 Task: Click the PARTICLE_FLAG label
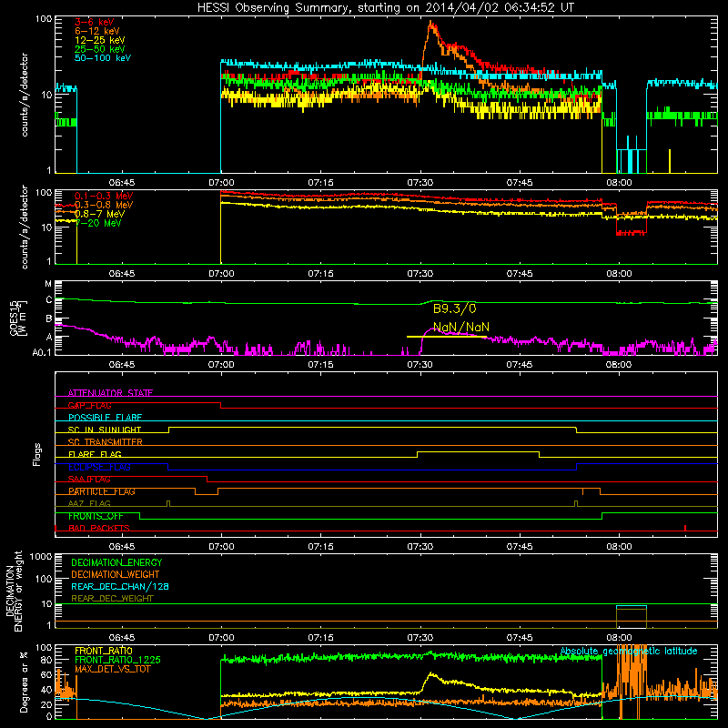coord(102,491)
